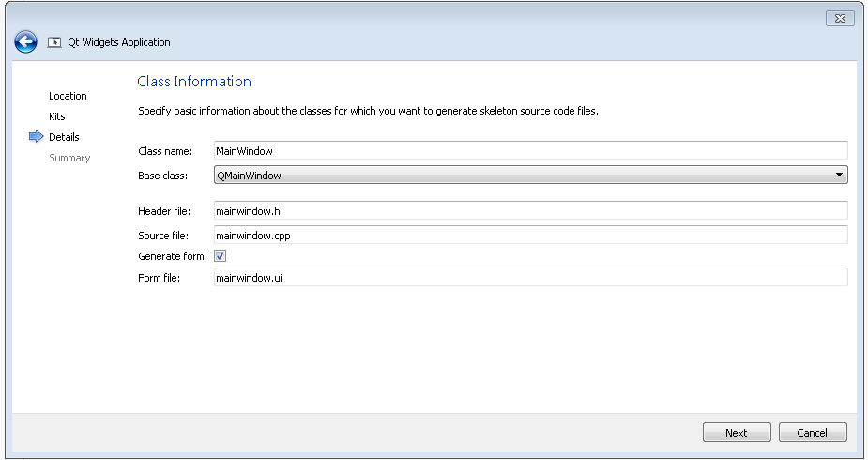Open the Base class dropdown
The image size is (868, 460).
[530, 175]
